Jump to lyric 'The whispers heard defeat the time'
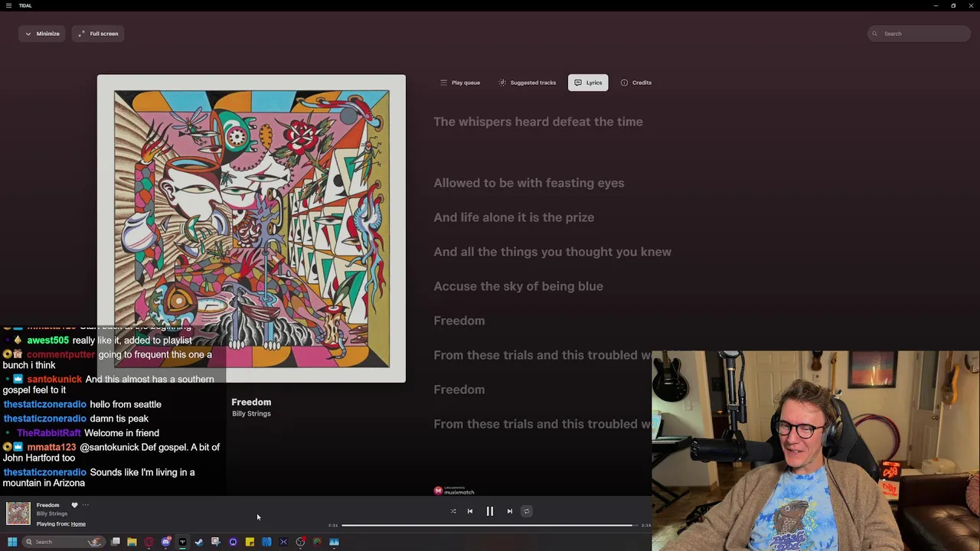Image resolution: width=980 pixels, height=551 pixels. point(538,122)
